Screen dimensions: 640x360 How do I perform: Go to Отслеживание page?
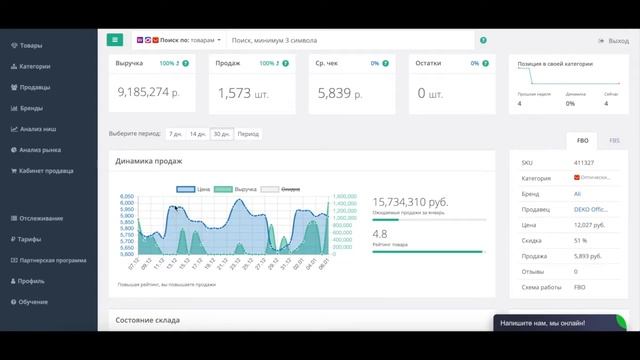(37, 218)
